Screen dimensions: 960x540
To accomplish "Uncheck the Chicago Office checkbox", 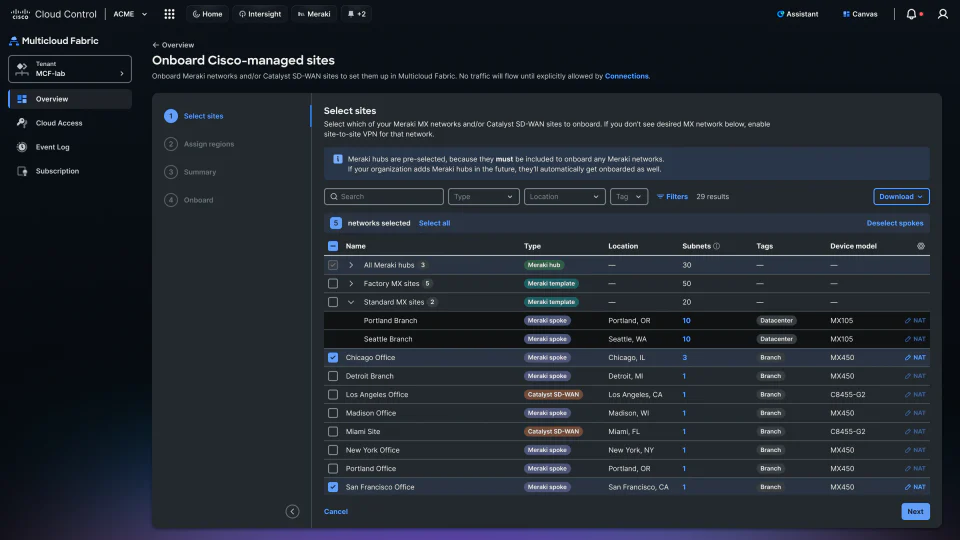I will click(333, 358).
